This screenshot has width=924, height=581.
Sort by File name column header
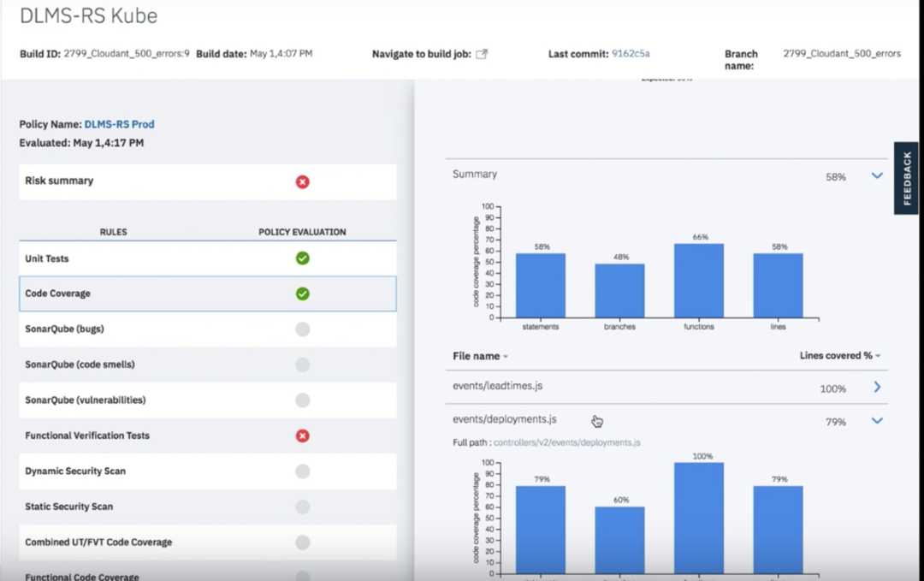coord(479,356)
